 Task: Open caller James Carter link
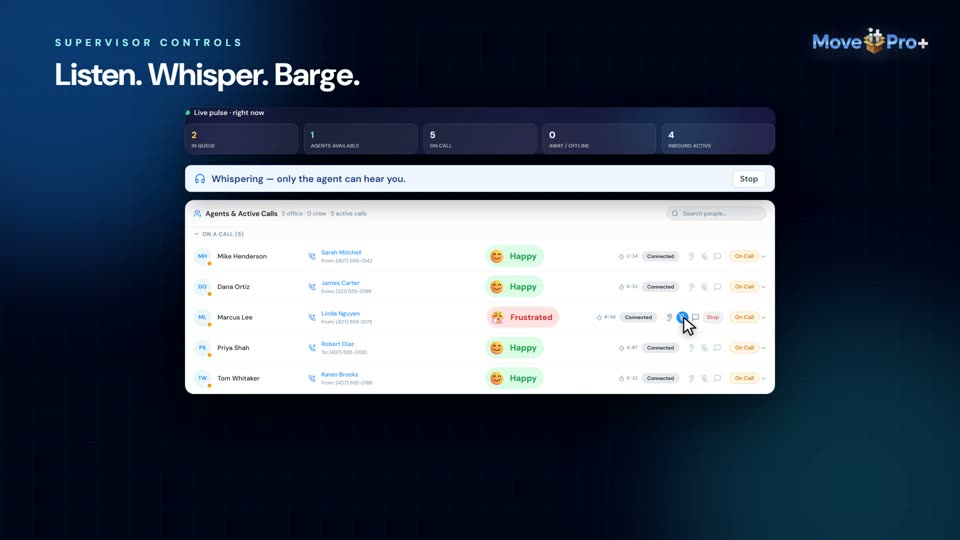[340, 283]
